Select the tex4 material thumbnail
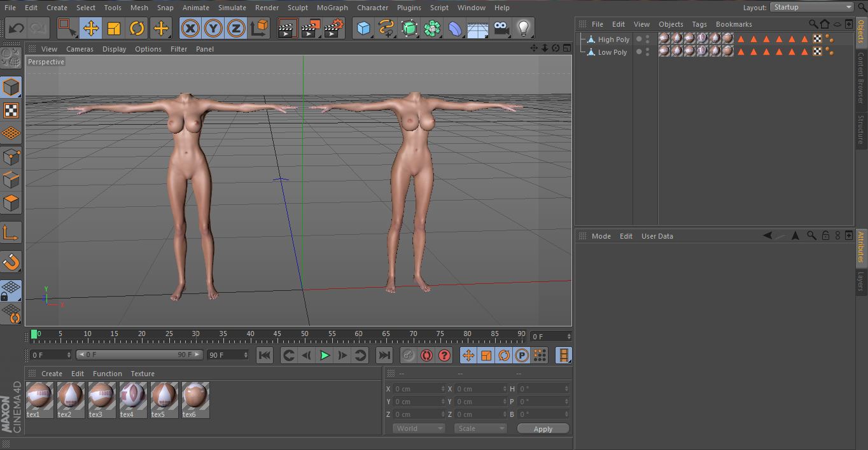 [133, 397]
